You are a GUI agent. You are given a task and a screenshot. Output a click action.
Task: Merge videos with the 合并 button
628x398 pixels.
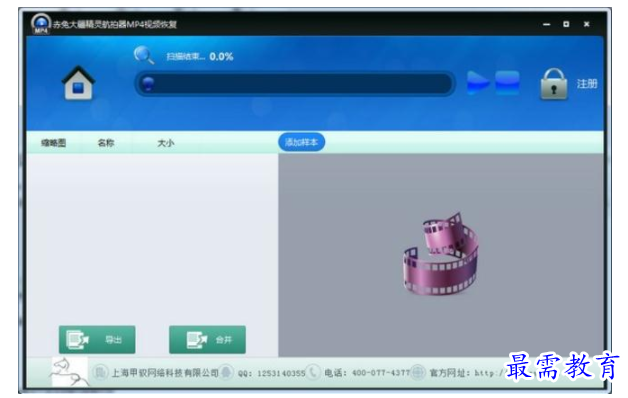point(207,340)
